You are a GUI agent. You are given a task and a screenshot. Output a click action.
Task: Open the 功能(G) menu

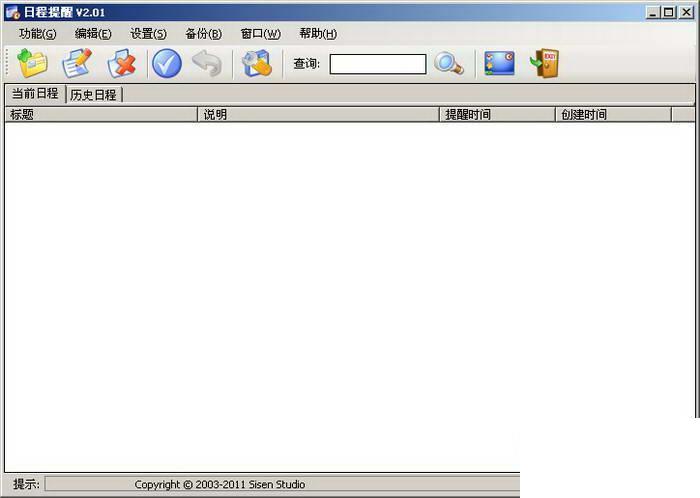38,33
